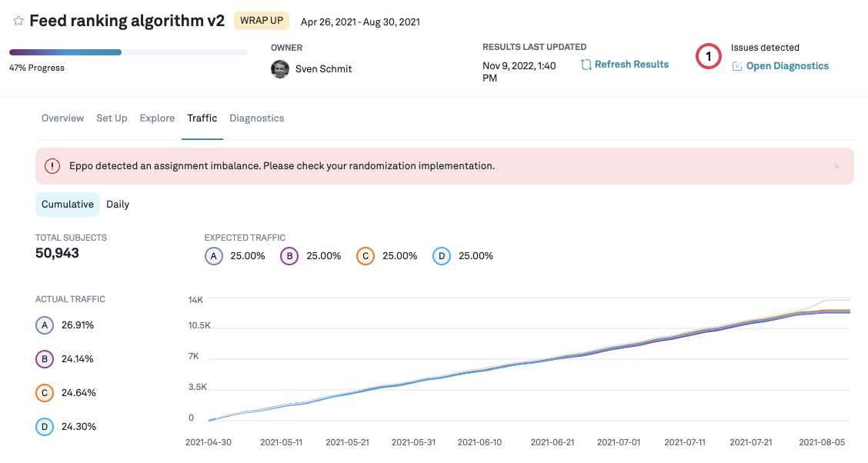Image resolution: width=868 pixels, height=463 pixels.
Task: Star the Feed ranking algorithm v2 experiment
Action: (18, 22)
